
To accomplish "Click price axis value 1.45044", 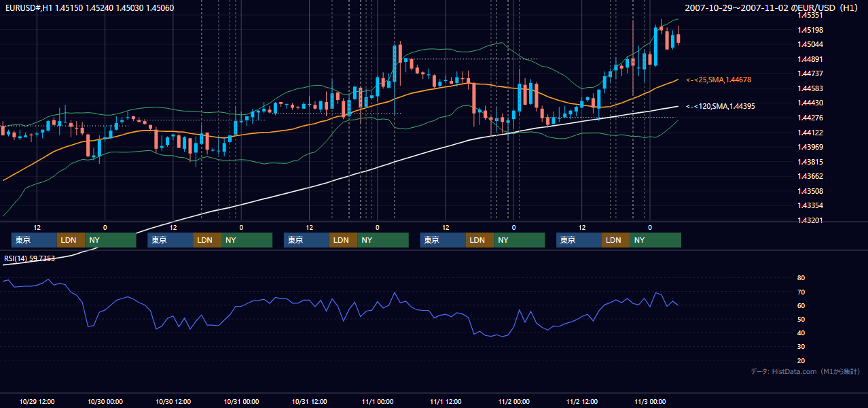I will (x=810, y=44).
